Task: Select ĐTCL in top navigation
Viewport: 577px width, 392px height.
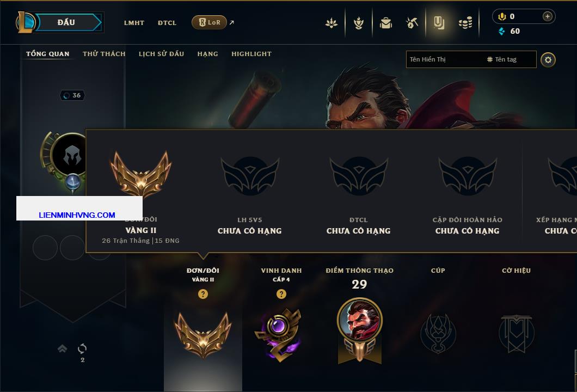Action: [167, 23]
